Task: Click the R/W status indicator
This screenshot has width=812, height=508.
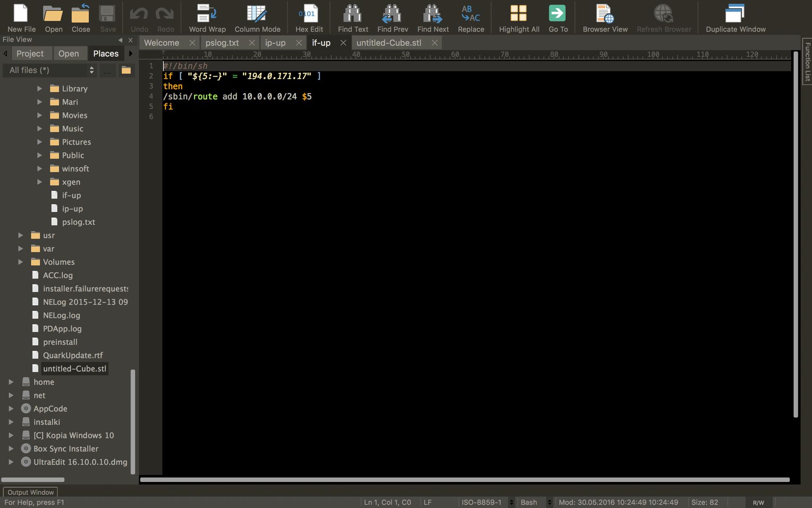Action: coord(758,502)
